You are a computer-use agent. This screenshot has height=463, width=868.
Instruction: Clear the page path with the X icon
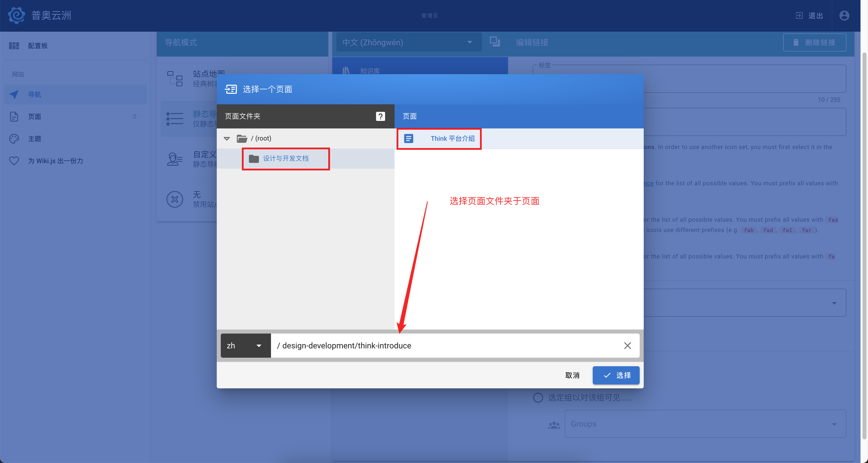[x=627, y=345]
